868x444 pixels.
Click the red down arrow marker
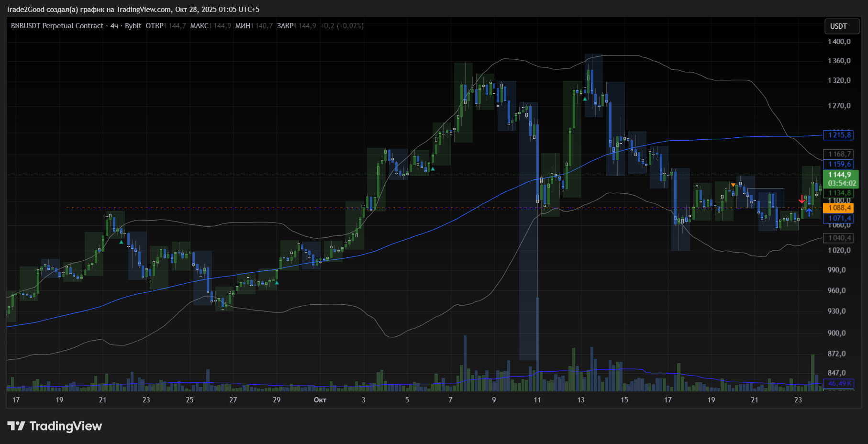pos(802,199)
